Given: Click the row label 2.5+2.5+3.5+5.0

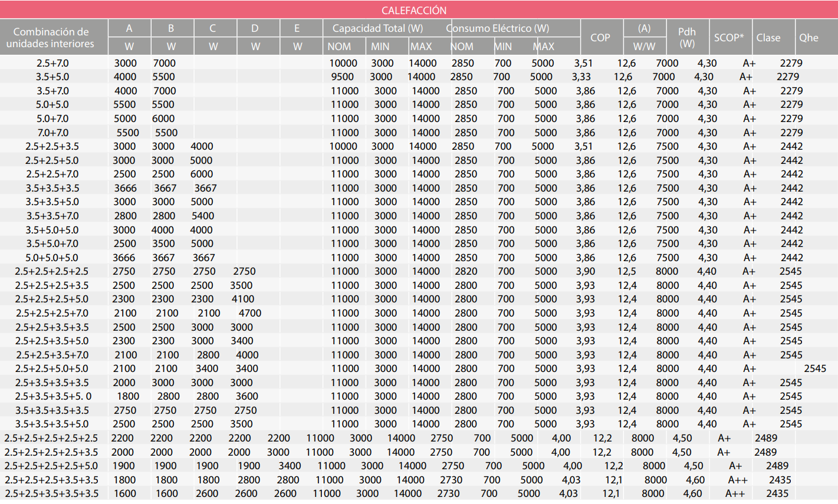Looking at the screenshot, I should coord(52,341).
